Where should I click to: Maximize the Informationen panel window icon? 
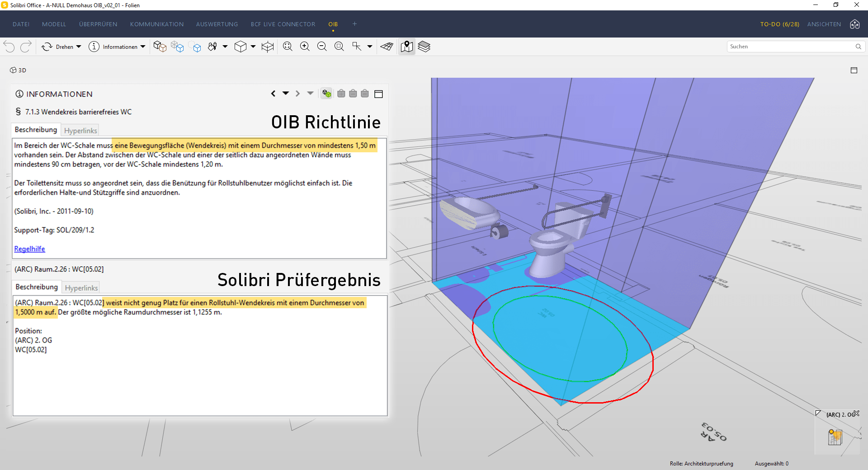click(x=379, y=94)
